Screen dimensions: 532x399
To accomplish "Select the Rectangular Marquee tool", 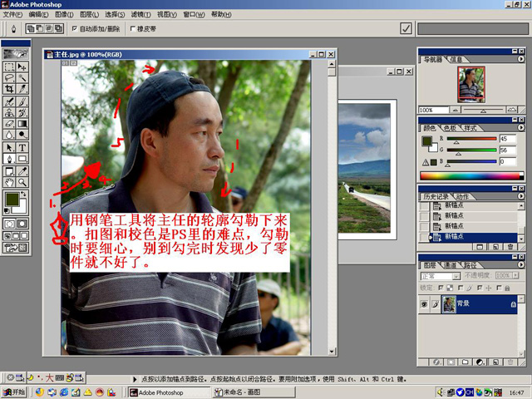I will click(9, 66).
